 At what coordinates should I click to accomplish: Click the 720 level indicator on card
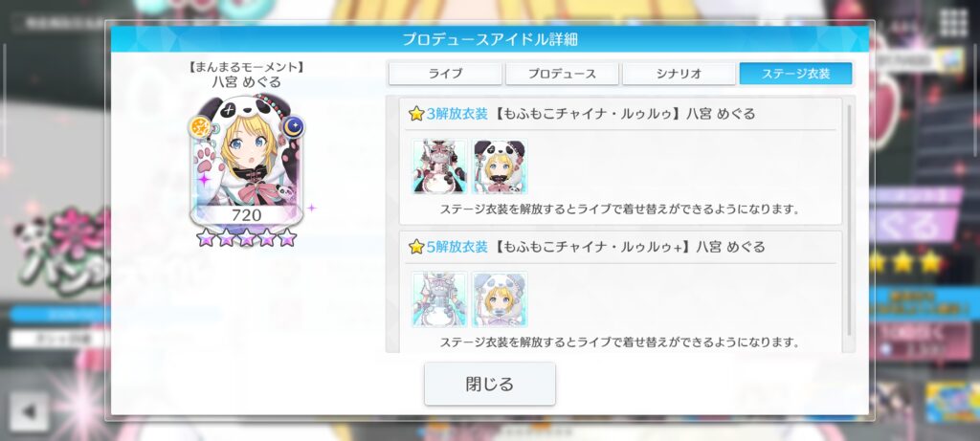[x=247, y=215]
